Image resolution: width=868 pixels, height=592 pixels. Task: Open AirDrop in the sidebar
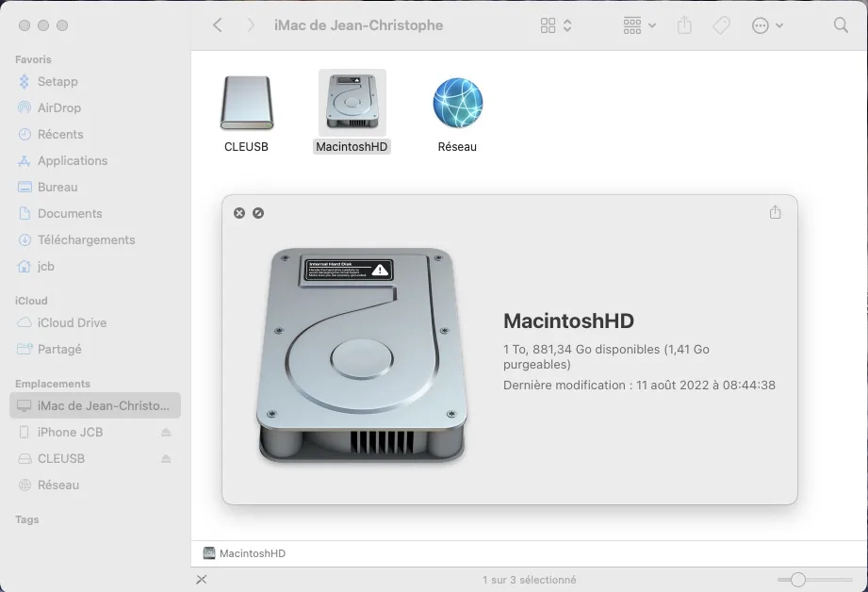(95, 108)
